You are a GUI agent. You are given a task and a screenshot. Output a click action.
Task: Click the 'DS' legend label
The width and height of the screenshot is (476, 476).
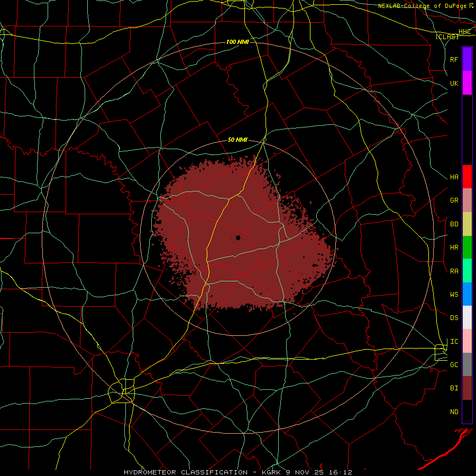pos(454,317)
